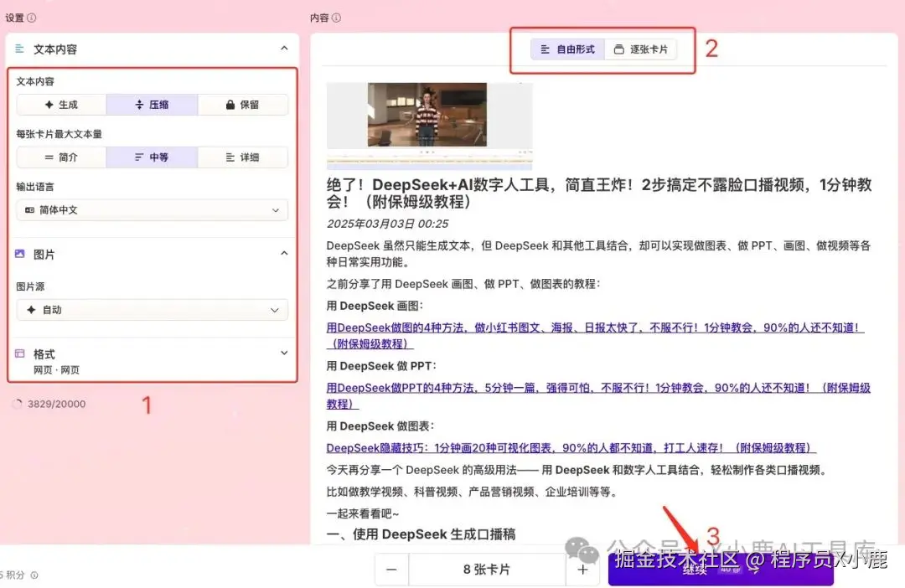This screenshot has width=905, height=588.
Task: Switch to the 逐张卡片 tab
Action: [642, 49]
